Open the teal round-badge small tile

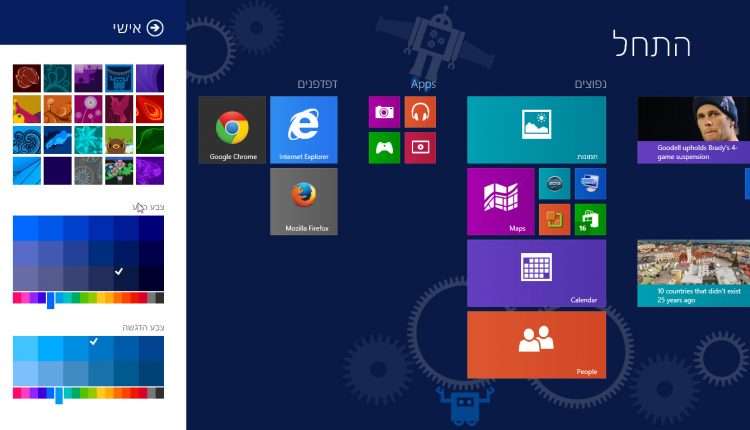(554, 184)
